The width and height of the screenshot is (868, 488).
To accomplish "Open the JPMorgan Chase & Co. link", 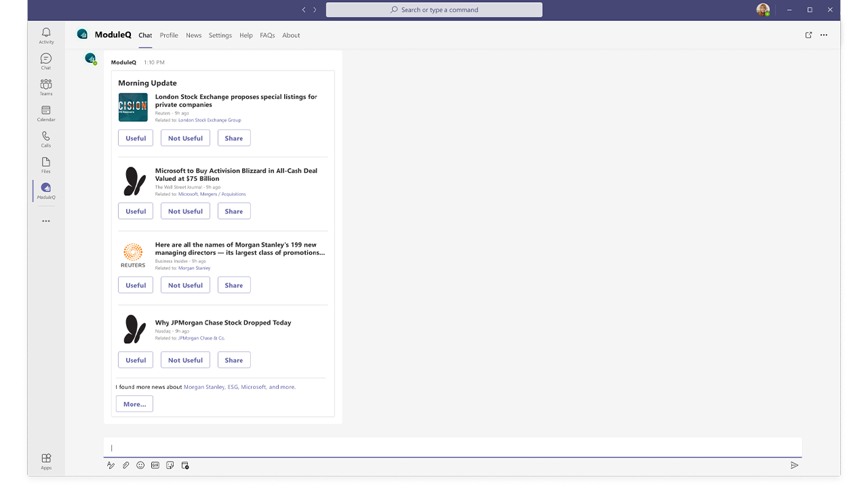I will pyautogui.click(x=201, y=338).
